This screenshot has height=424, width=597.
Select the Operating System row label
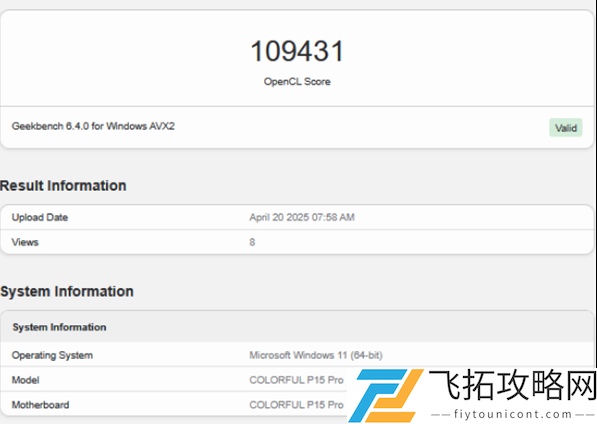(52, 355)
